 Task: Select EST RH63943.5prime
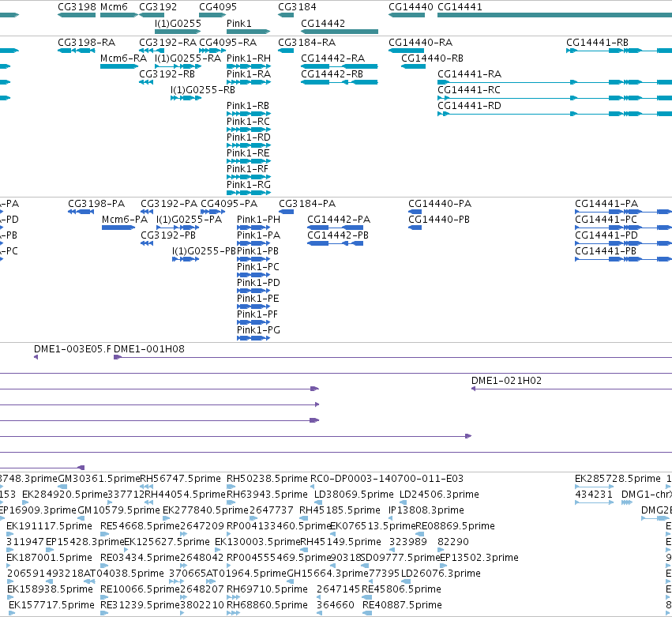click(x=267, y=494)
